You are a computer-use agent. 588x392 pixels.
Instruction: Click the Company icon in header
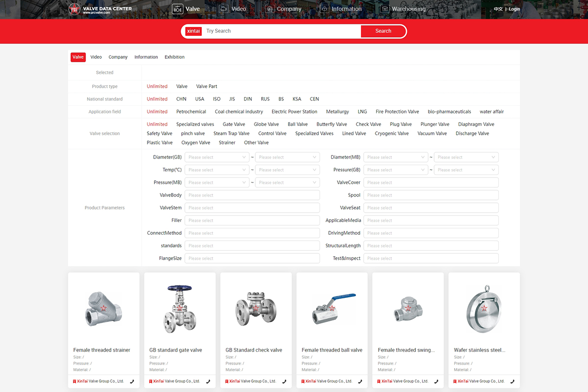click(269, 9)
